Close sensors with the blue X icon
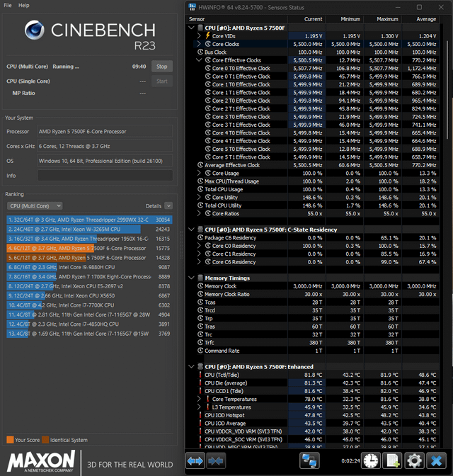The image size is (453, 476). (436, 461)
